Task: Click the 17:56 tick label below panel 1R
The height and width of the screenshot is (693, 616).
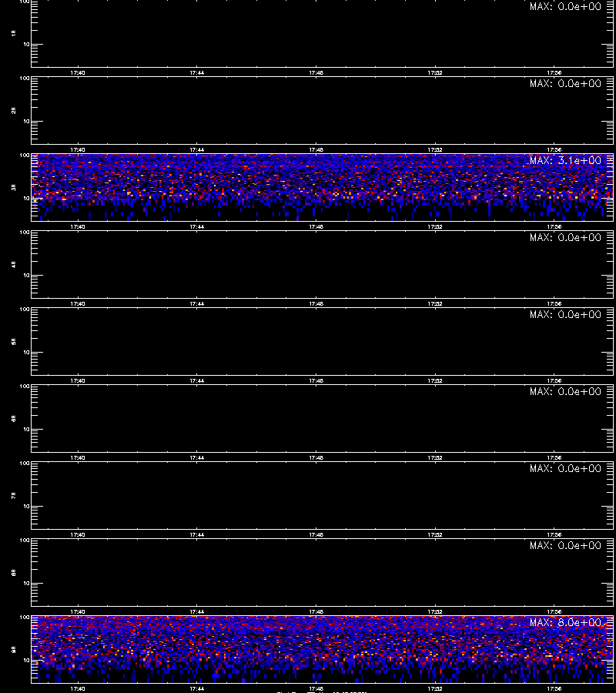Action: [x=554, y=73]
